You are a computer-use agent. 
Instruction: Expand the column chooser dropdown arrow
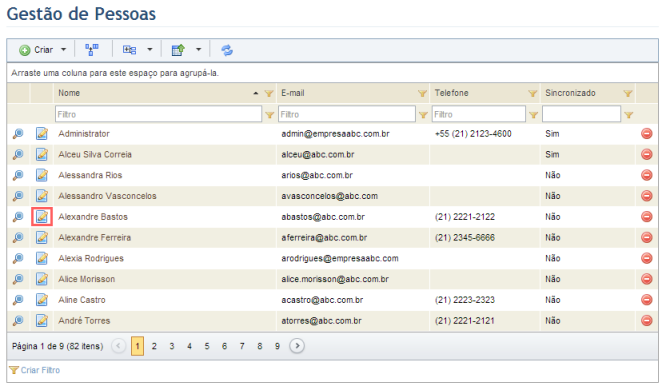(149, 50)
